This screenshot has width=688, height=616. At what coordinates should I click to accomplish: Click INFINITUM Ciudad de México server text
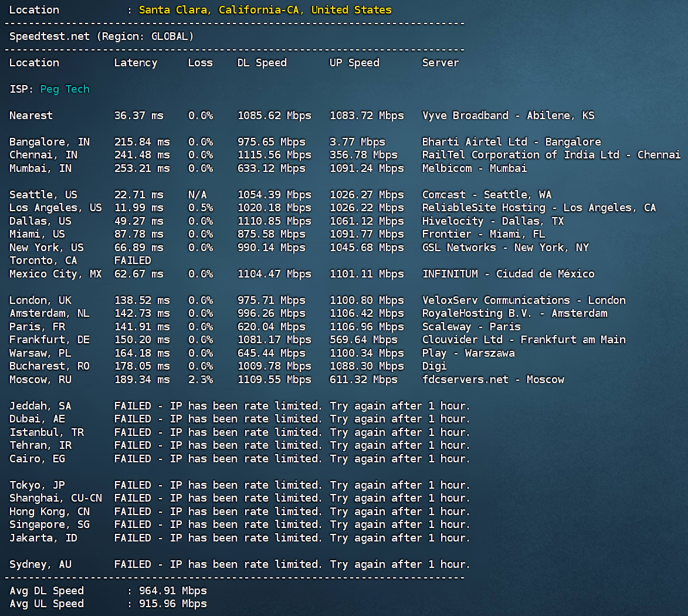point(508,274)
